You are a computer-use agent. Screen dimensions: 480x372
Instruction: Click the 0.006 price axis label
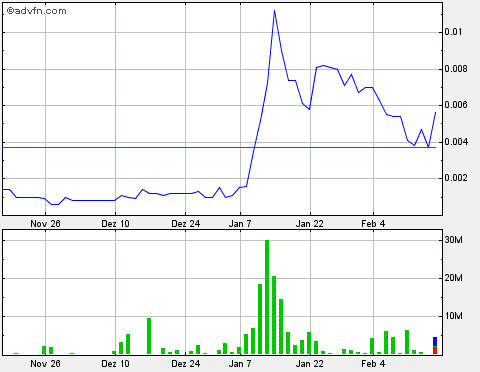456,105
